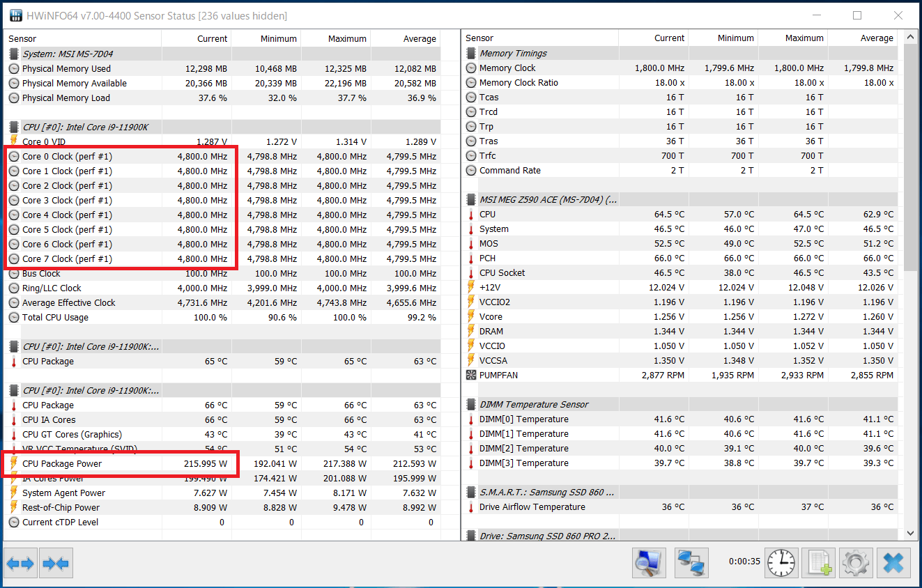Click the MOS thermometer icon
Viewport: 922px width, 588px height.
tap(471, 243)
